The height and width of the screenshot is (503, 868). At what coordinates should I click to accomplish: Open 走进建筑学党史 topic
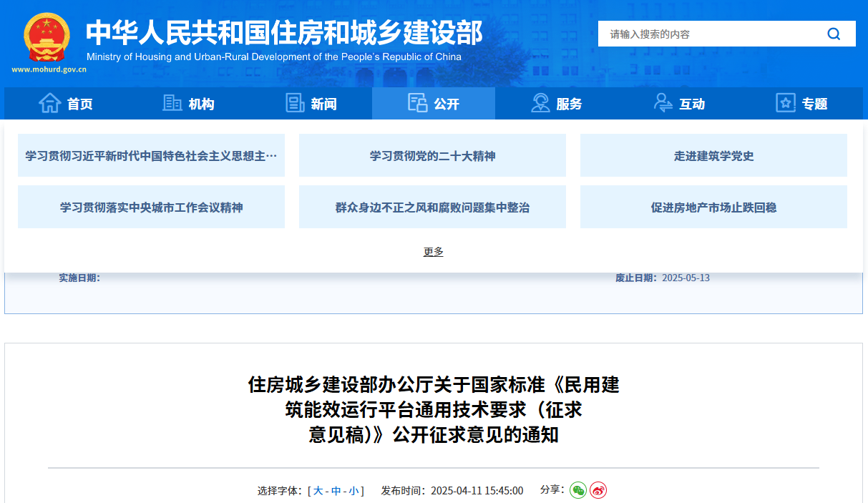click(713, 156)
